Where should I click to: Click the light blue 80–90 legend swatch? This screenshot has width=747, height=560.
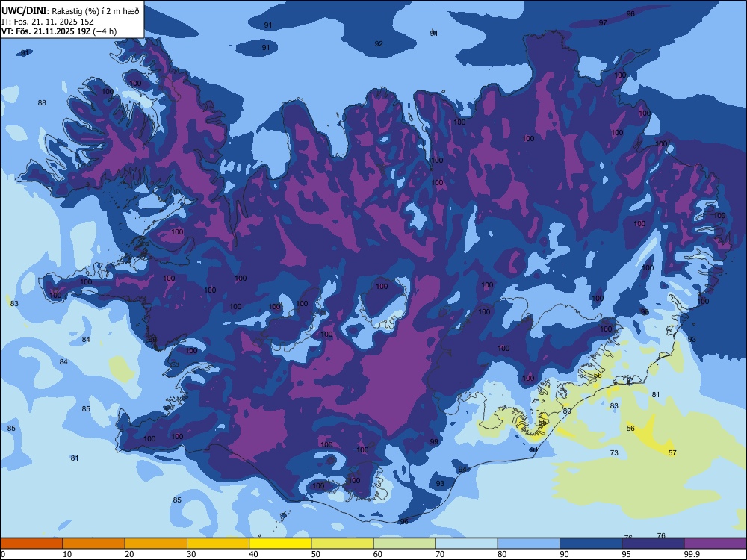(x=529, y=544)
